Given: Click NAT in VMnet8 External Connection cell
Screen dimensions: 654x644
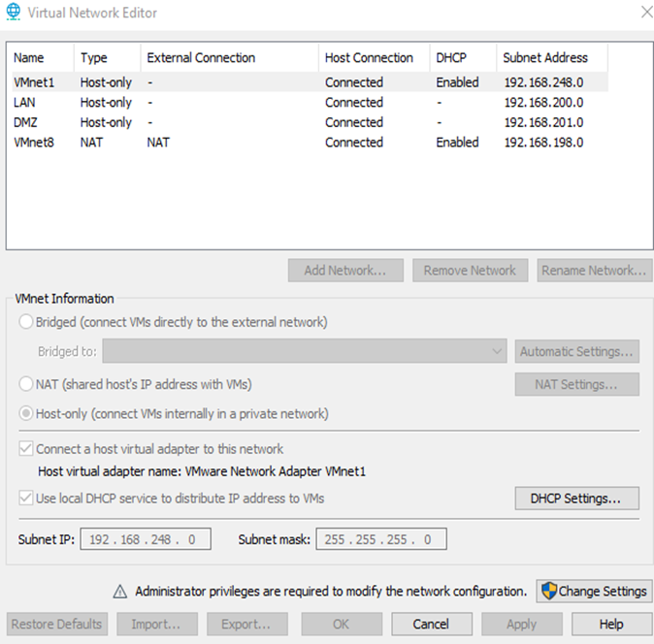Looking at the screenshot, I should pyautogui.click(x=158, y=143).
